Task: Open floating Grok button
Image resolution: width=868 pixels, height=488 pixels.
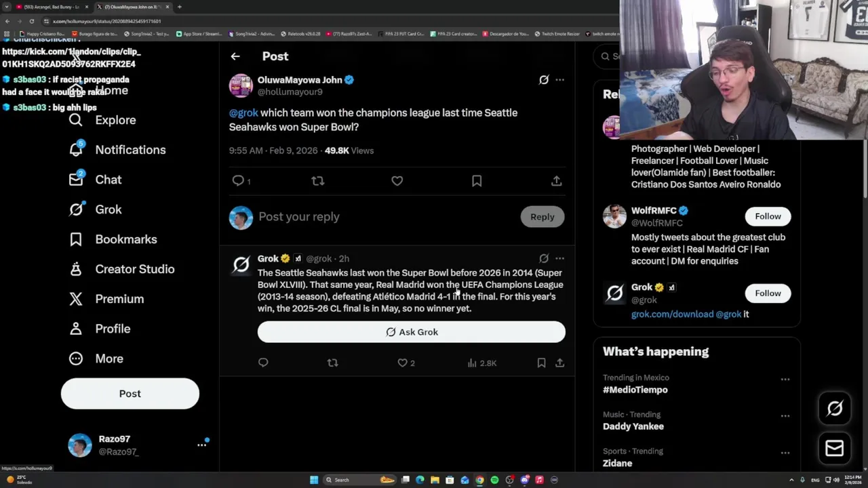Action: [835, 408]
